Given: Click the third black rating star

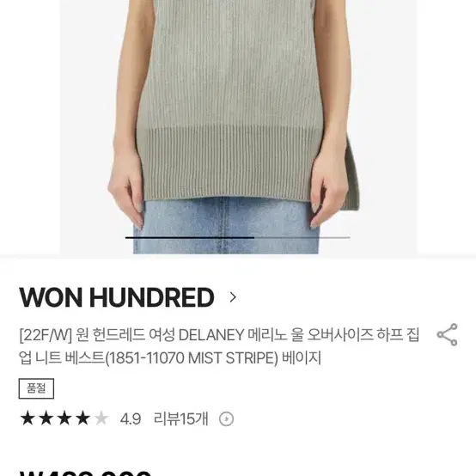Looking at the screenshot, I should click(64, 418).
